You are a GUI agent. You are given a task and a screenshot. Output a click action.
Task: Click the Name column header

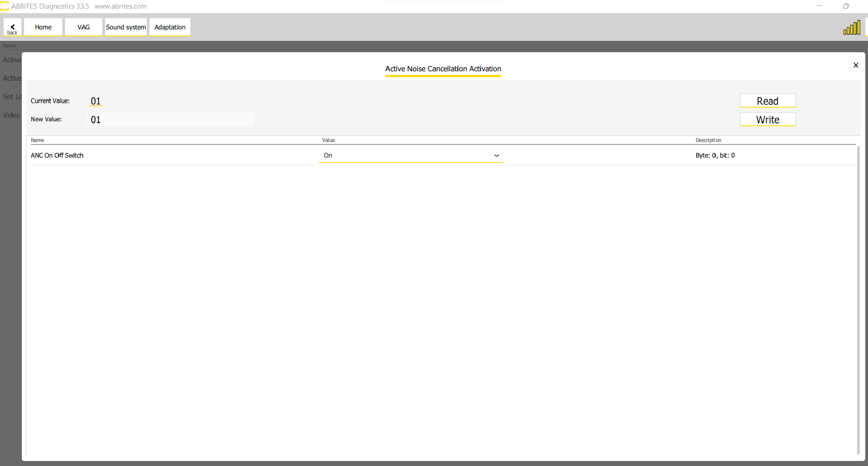(37, 140)
